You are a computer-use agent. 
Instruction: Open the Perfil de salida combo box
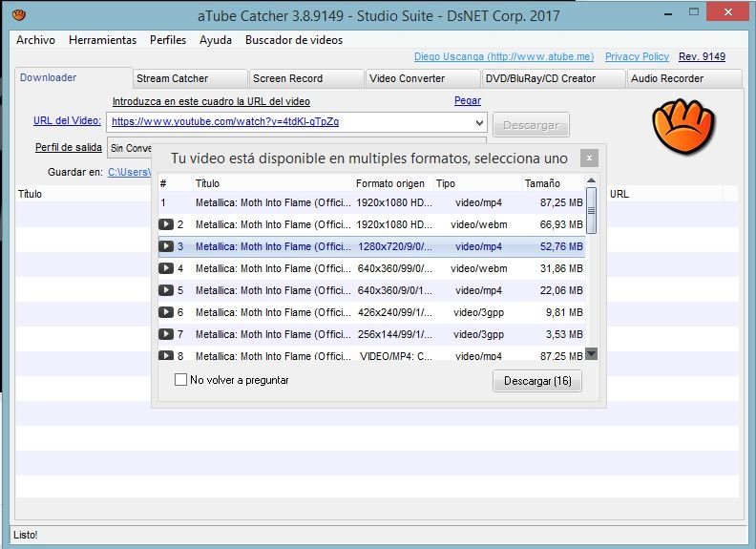coord(297,148)
